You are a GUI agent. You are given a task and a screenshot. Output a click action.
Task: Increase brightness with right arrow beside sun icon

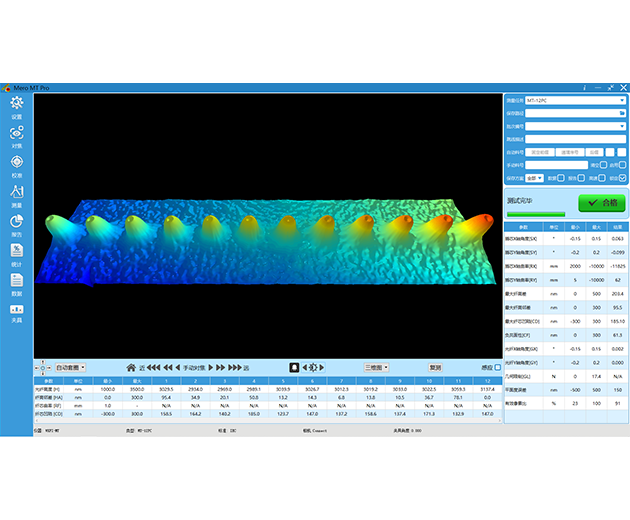point(321,368)
